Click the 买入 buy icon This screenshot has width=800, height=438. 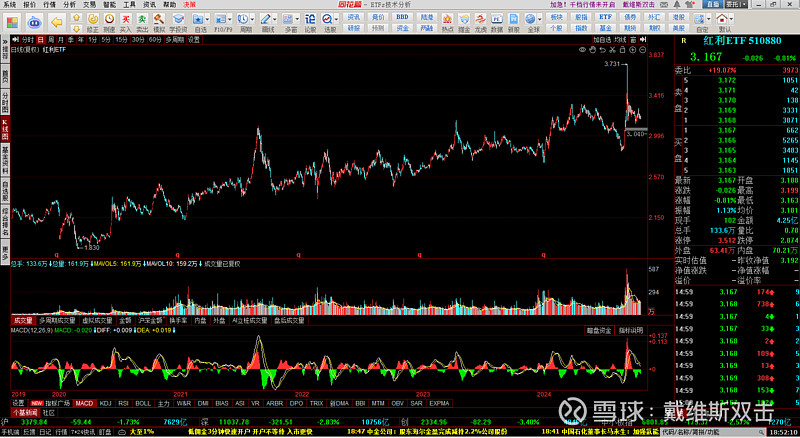(126, 19)
